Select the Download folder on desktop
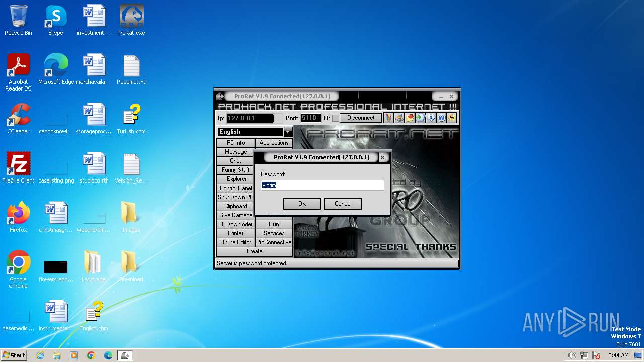 click(131, 266)
